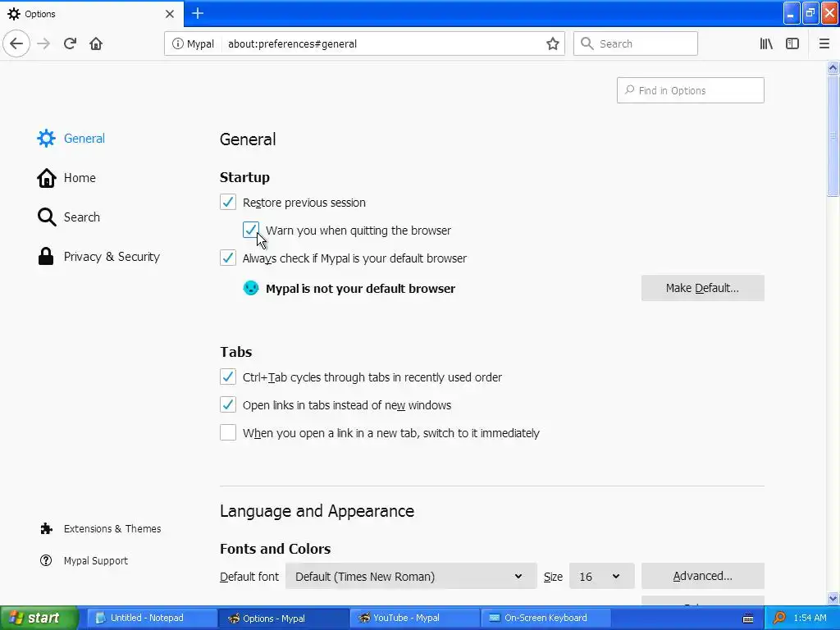
Task: Click the puzzle piece Extensions icon
Action: (46, 529)
